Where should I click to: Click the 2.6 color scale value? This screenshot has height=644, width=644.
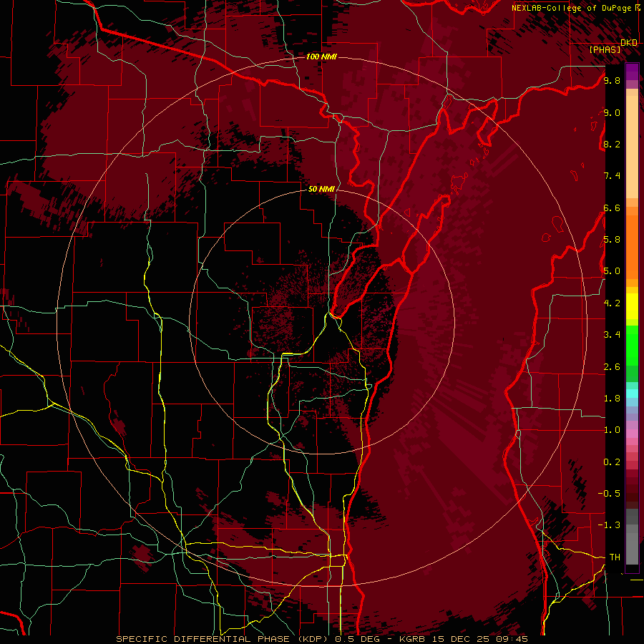(612, 367)
